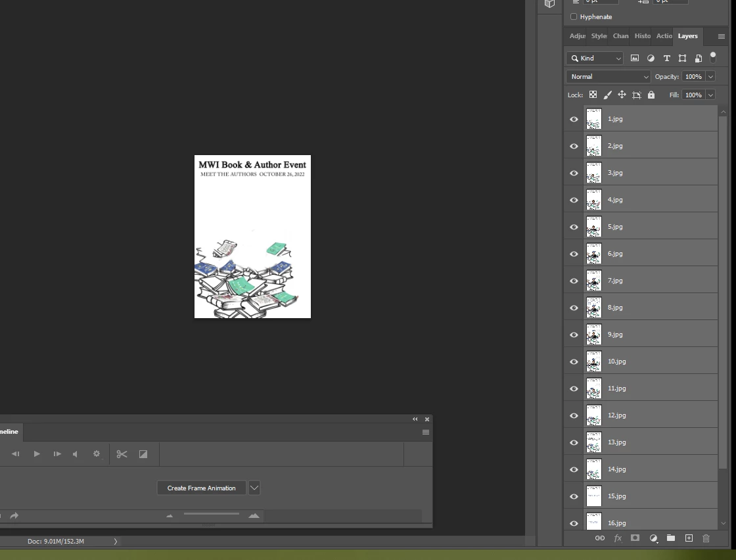
Task: Toggle visibility of 15.jpg layer
Action: [574, 497]
